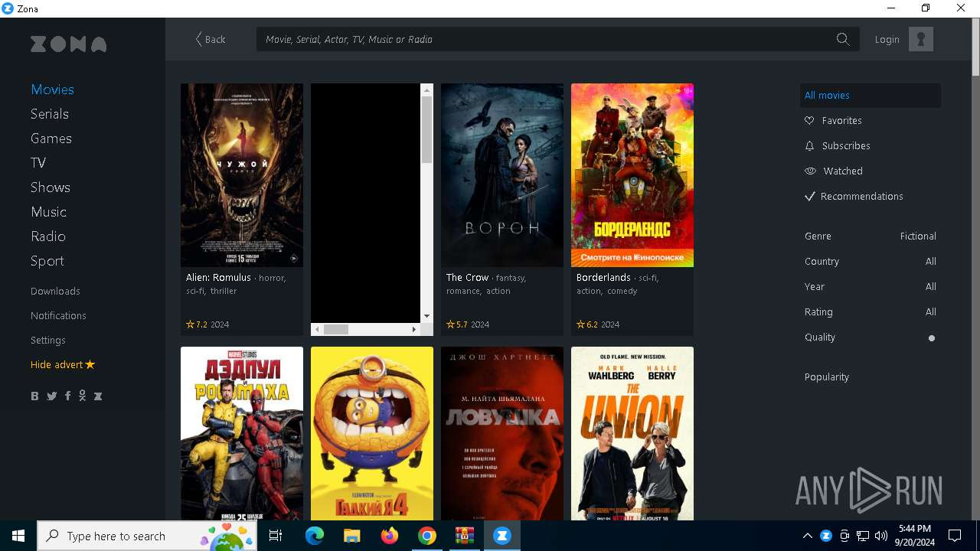Toggle the Recommendations checkmark

[x=809, y=196]
